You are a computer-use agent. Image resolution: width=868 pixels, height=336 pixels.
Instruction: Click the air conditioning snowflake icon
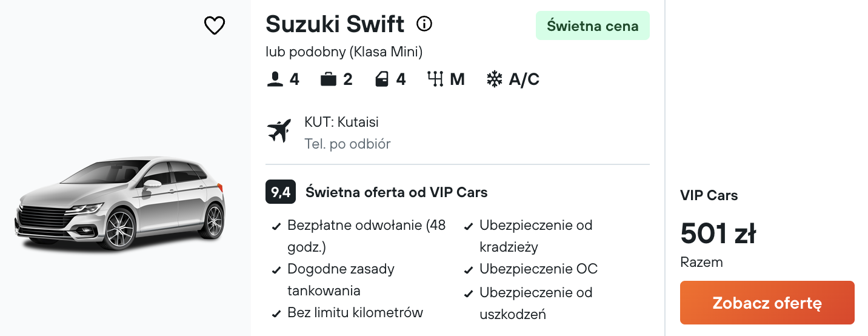tap(495, 79)
